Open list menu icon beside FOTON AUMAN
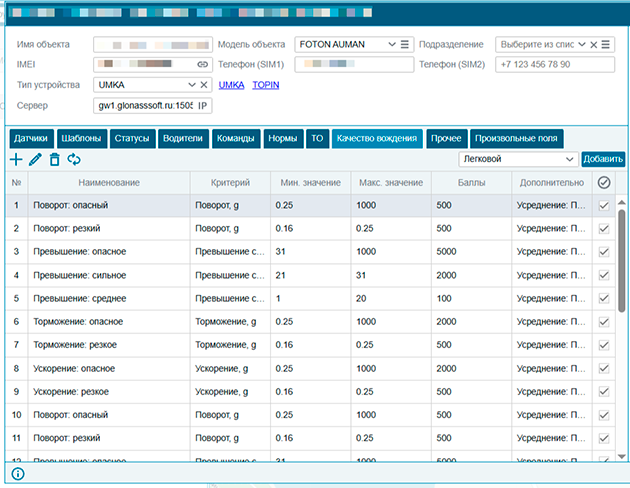630x488 pixels. (405, 45)
